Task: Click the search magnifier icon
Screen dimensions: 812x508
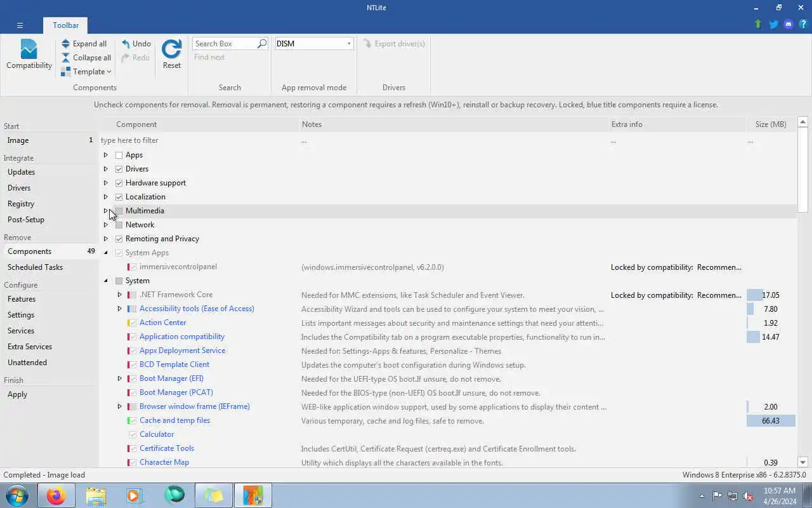Action: (x=261, y=44)
